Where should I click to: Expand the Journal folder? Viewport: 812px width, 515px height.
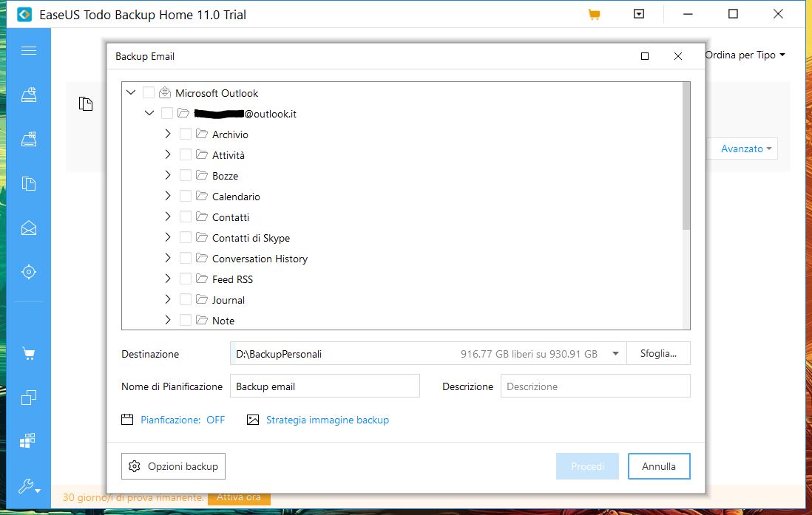point(168,299)
